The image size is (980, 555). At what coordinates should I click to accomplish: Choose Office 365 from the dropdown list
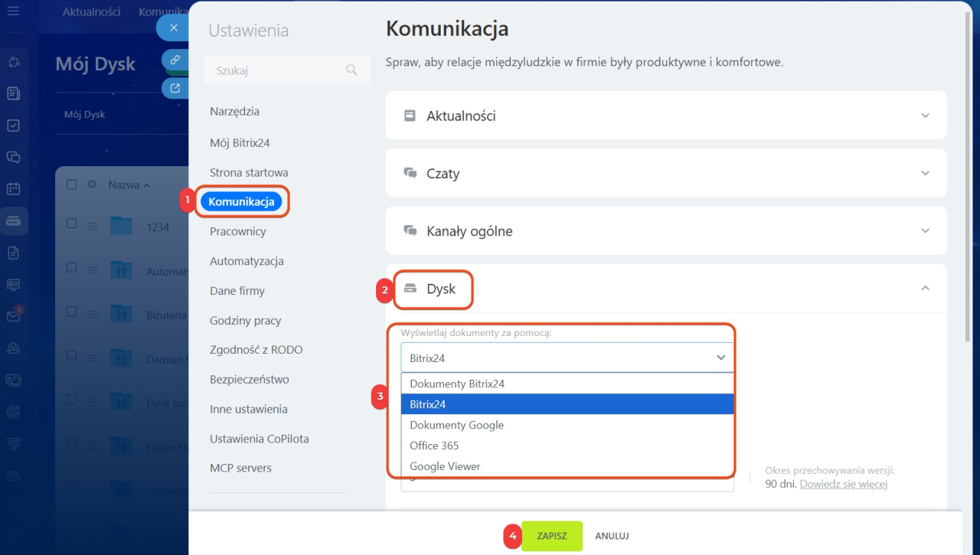434,446
